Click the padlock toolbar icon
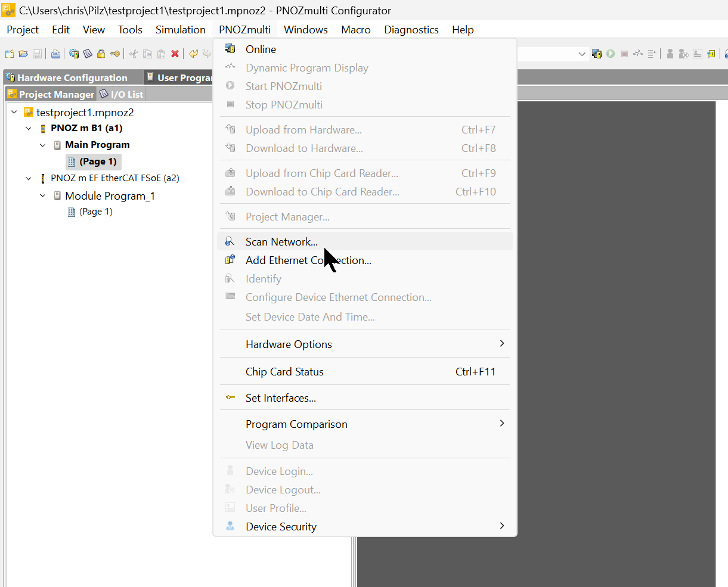 [x=101, y=54]
